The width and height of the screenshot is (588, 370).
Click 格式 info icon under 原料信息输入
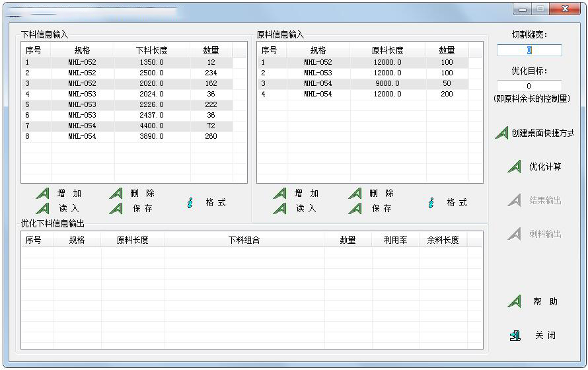(431, 203)
